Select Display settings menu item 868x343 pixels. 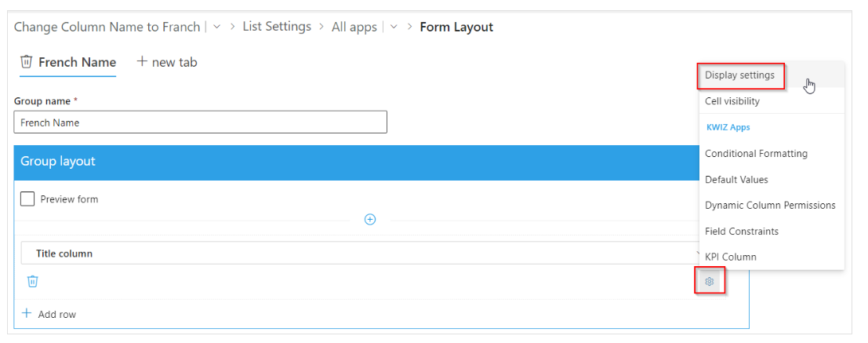point(739,75)
